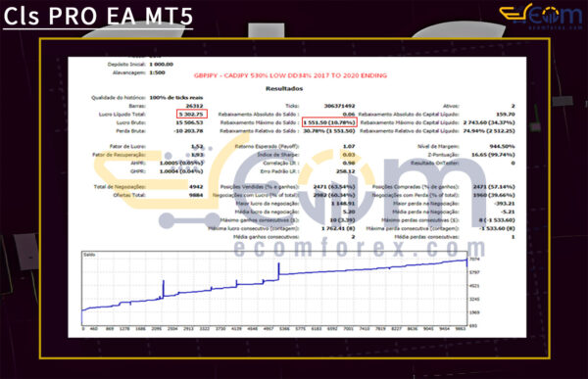
Task: Click 'Nível de Margem' value 944.50%
Action: [503, 146]
